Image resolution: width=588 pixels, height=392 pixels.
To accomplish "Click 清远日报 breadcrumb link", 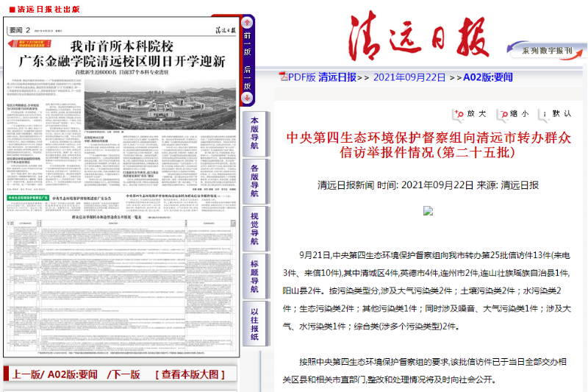I will point(337,77).
